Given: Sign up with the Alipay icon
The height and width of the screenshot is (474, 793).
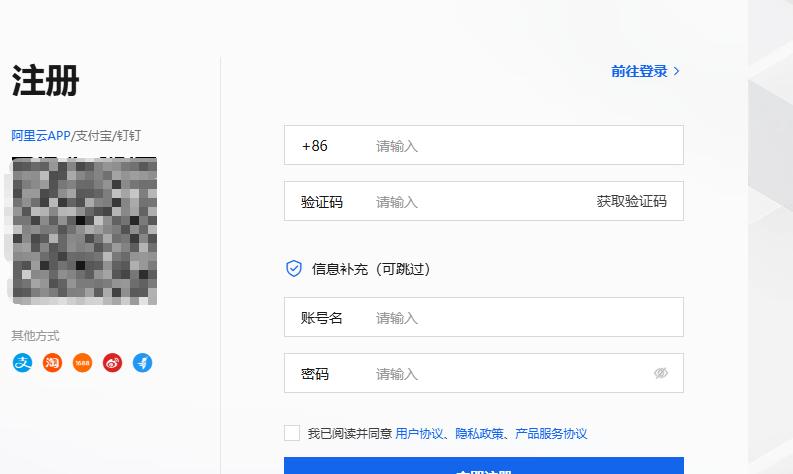Looking at the screenshot, I should (x=22, y=363).
